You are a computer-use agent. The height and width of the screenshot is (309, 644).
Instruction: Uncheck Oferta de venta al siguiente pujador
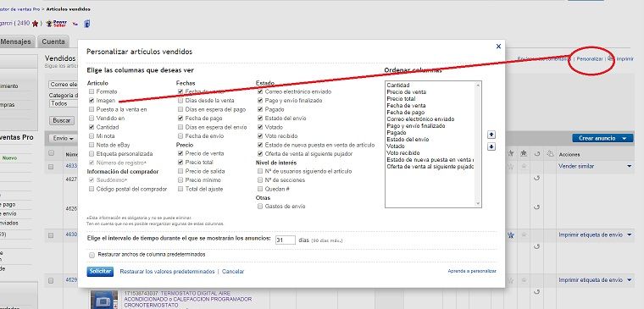tap(260, 154)
